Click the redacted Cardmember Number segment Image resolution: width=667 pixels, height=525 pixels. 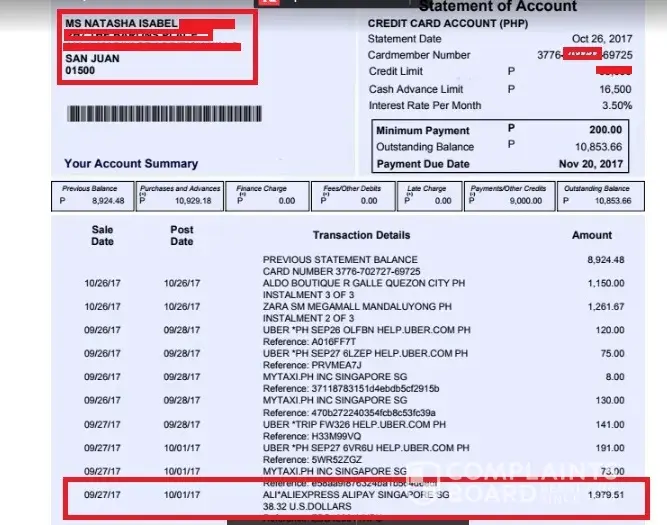coord(582,54)
